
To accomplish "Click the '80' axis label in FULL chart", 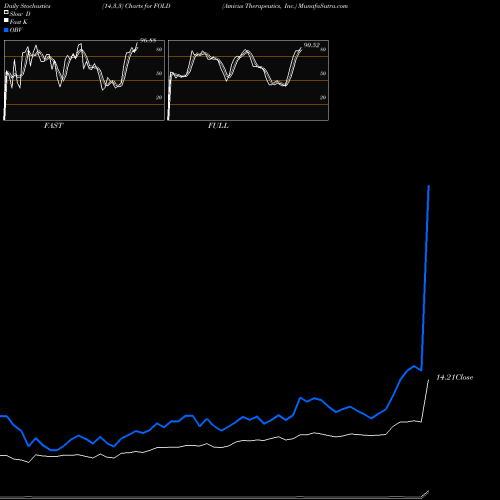I will [x=323, y=49].
